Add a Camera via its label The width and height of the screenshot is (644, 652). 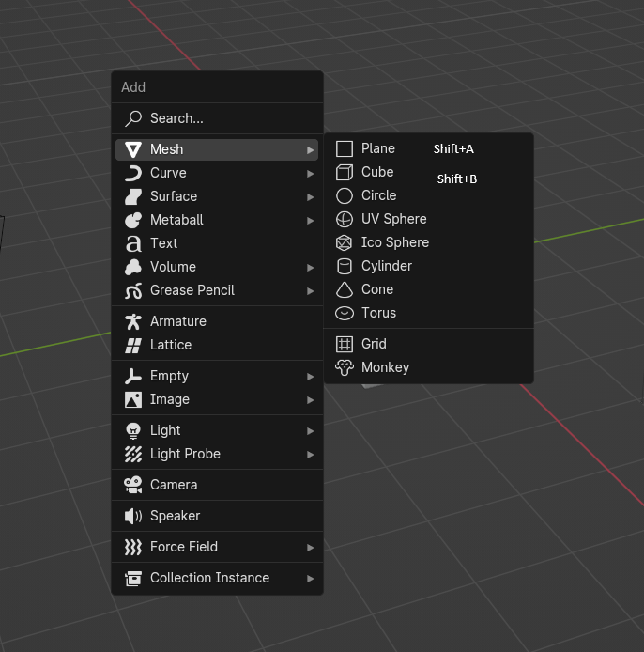point(174,485)
